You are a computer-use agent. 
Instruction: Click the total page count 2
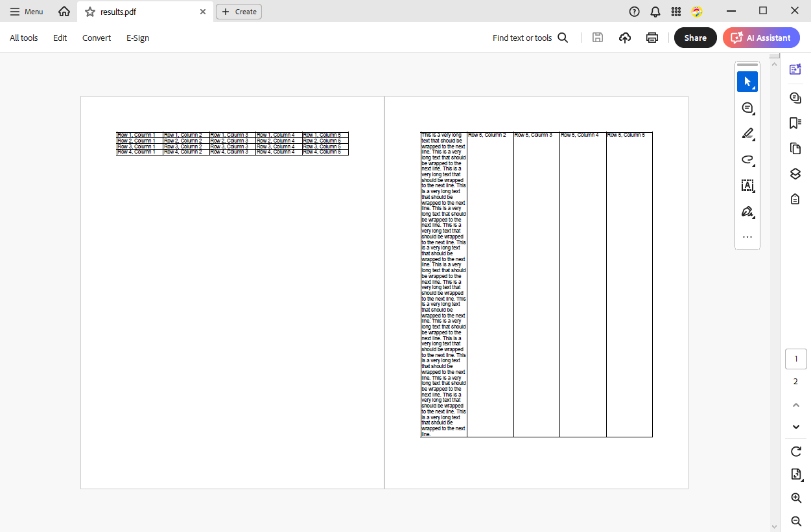pyautogui.click(x=796, y=382)
